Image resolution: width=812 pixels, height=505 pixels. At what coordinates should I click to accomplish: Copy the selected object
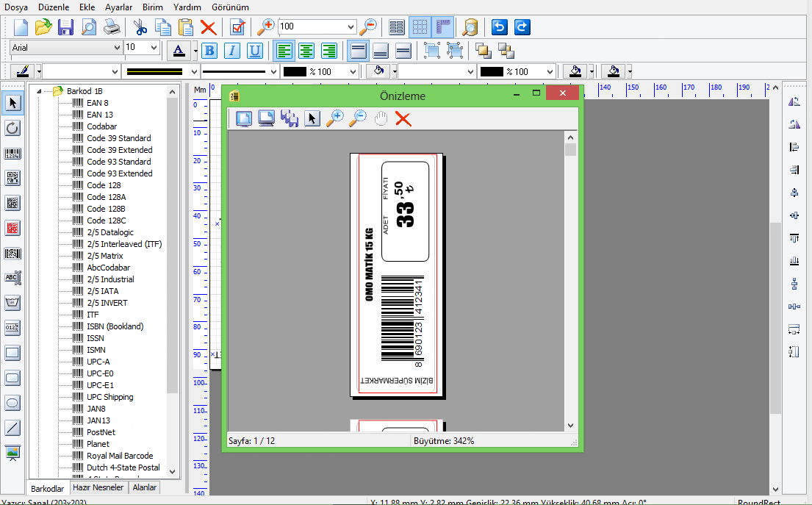coord(162,27)
